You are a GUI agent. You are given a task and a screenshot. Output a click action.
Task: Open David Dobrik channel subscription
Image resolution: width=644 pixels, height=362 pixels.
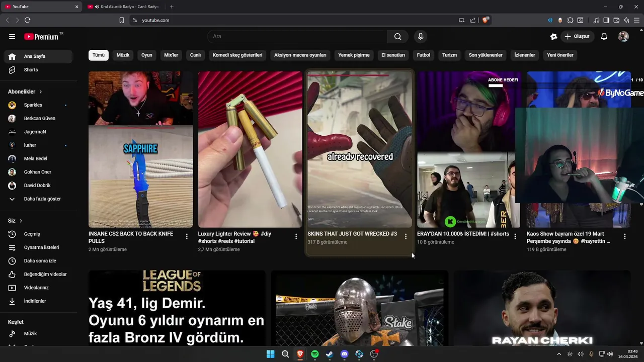click(x=38, y=186)
